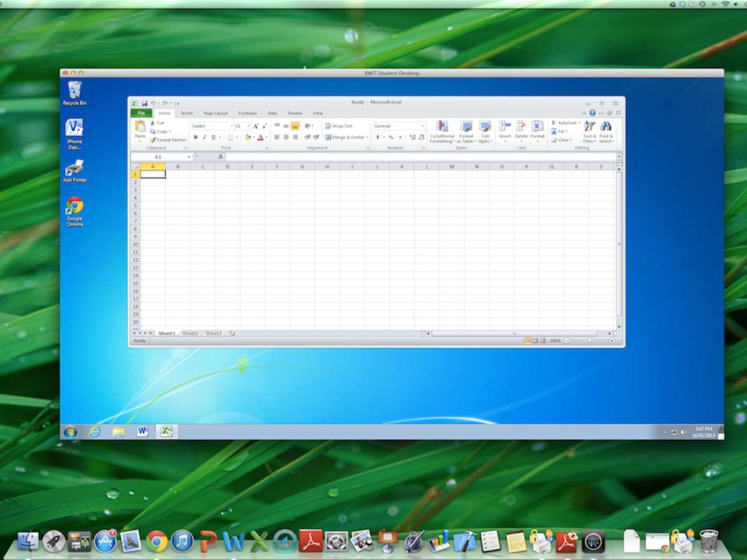The height and width of the screenshot is (560, 747).
Task: Open the font size 11 dropdown
Action: click(248, 126)
